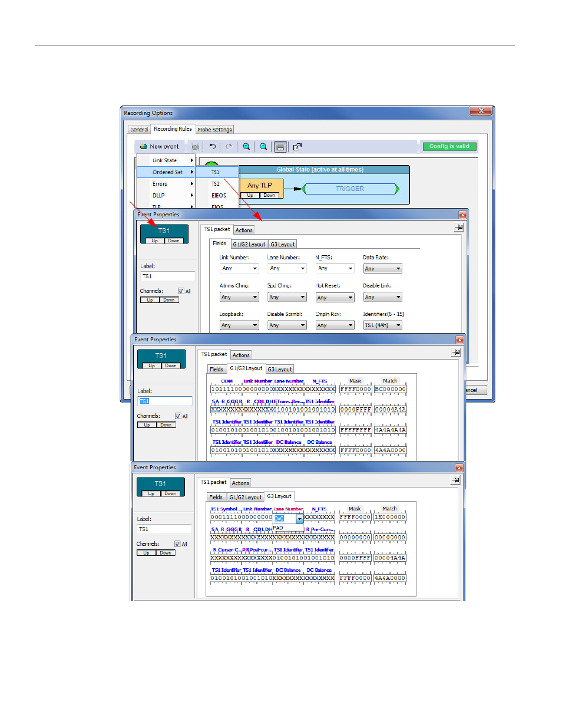The height and width of the screenshot is (728, 562).
Task: Toggle All channels checkbox in G1/G2 Layout panel
Action: pos(178,416)
